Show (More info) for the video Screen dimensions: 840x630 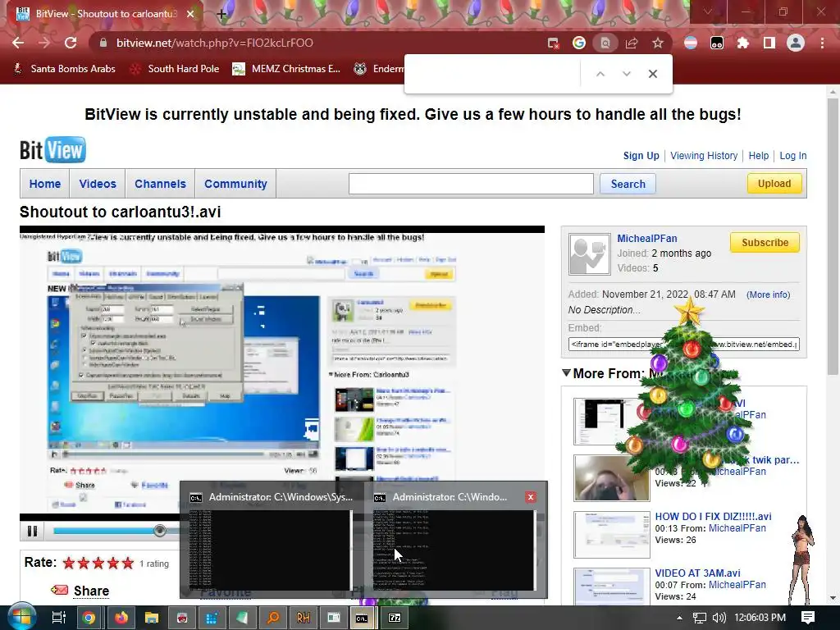click(x=768, y=294)
